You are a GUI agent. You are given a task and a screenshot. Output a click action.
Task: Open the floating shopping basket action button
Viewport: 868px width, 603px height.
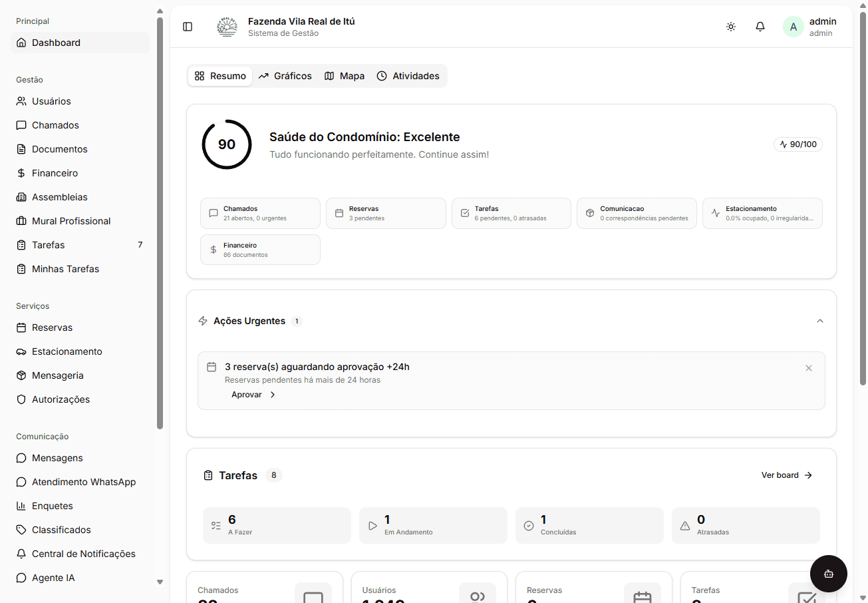[828, 573]
